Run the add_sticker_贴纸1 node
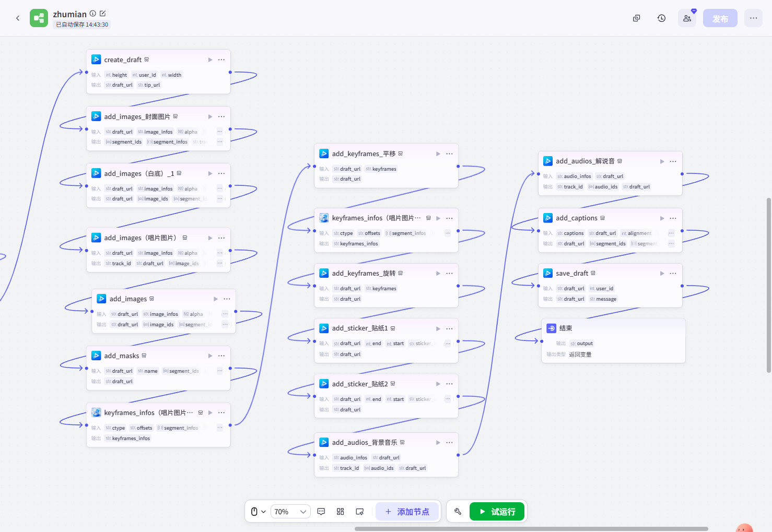This screenshot has height=532, width=772. (438, 328)
